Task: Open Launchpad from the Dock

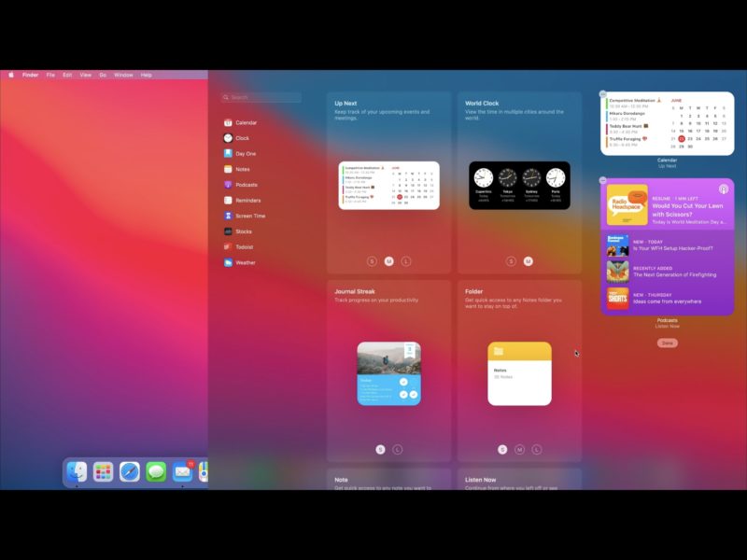Action: coord(103,472)
